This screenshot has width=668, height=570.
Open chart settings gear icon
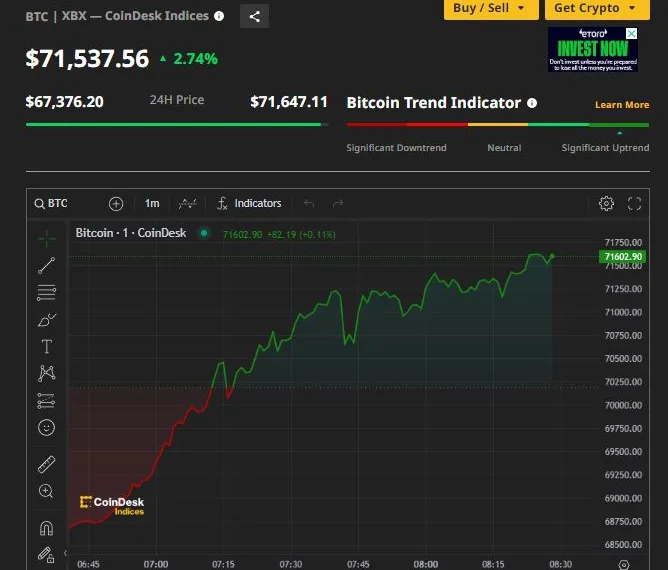coord(606,204)
